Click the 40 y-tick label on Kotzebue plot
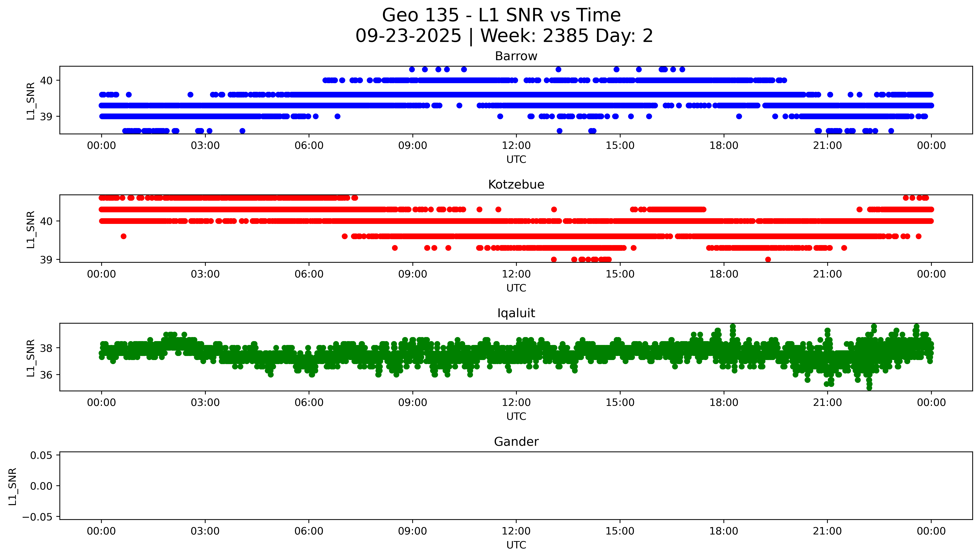The width and height of the screenshot is (980, 558). click(x=46, y=221)
